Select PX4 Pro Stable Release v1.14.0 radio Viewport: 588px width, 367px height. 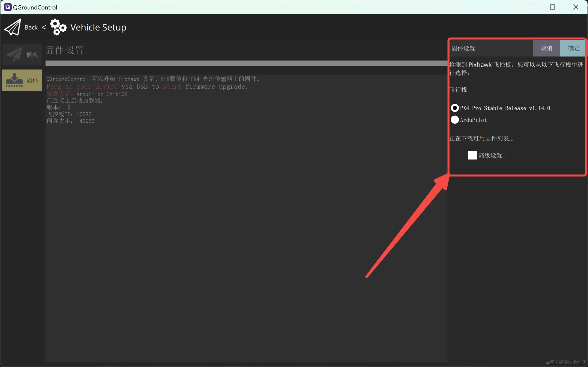pos(455,108)
